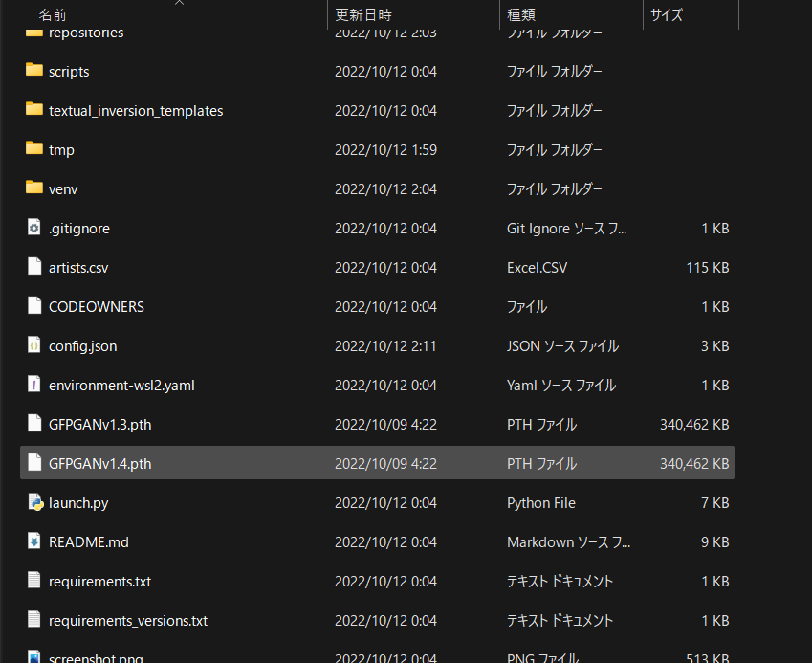Select the README.md file name
The image size is (812, 663).
point(89,542)
